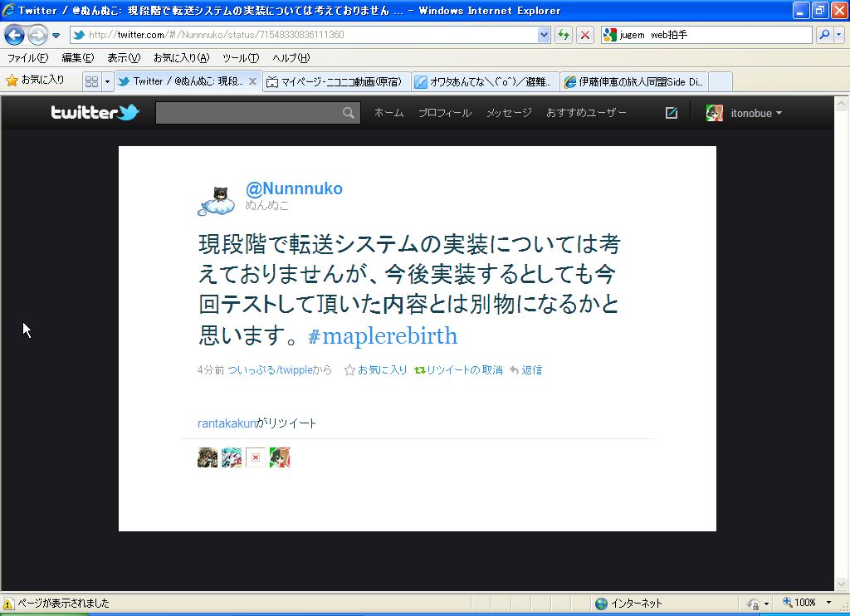This screenshot has height=616, width=850.
Task: Open おすすめユーザー in Twitter navigation
Action: 586,113
